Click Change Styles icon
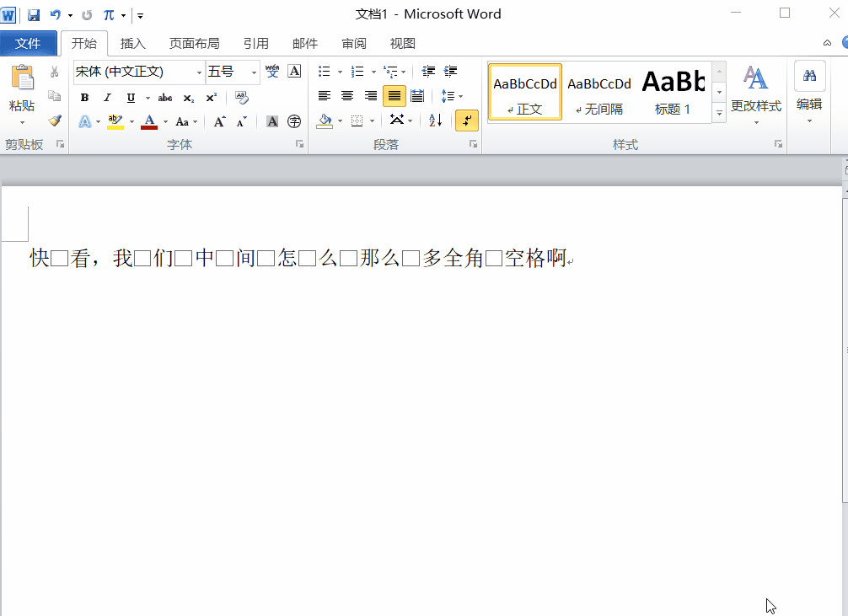848x616 pixels. 755,77
